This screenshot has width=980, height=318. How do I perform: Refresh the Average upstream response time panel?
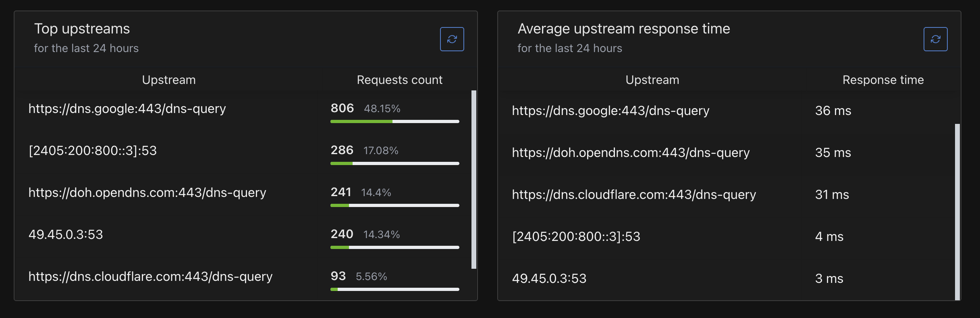(x=935, y=39)
